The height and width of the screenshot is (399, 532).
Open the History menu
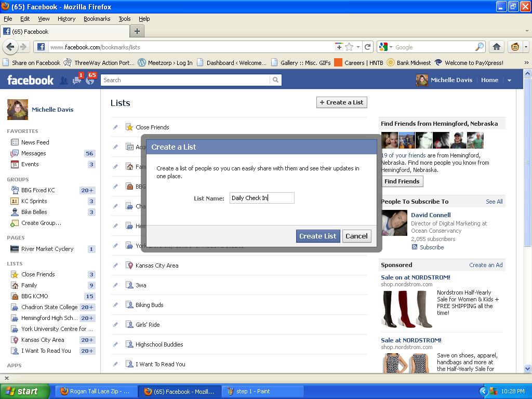tap(66, 19)
